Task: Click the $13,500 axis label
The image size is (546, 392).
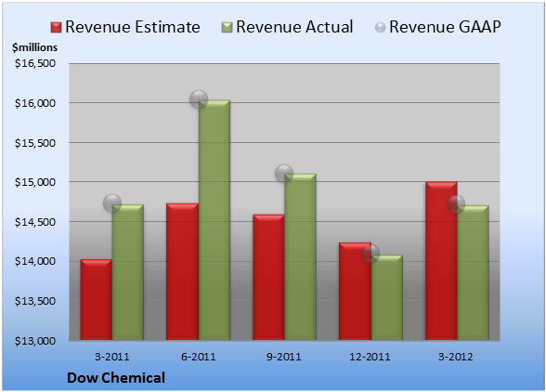Action: [x=35, y=301]
